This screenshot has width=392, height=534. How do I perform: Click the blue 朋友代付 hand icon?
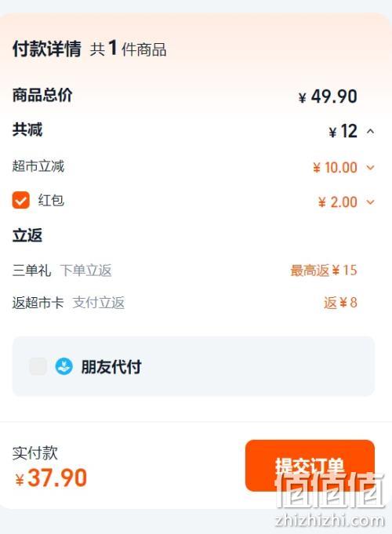point(64,366)
